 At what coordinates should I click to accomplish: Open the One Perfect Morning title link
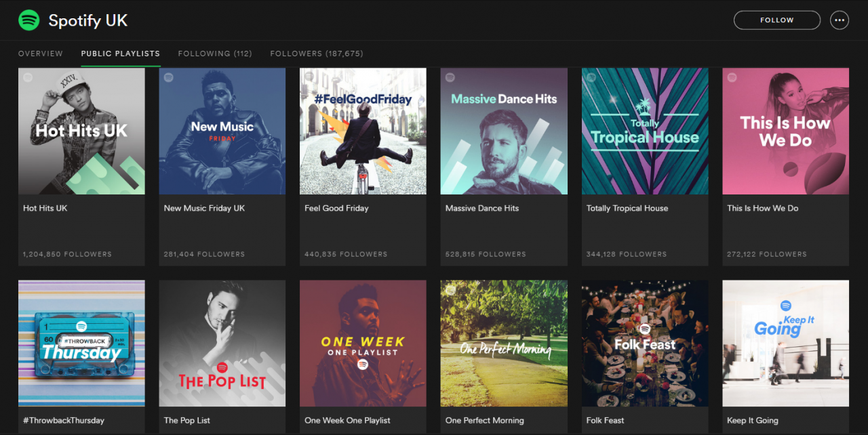pyautogui.click(x=484, y=421)
